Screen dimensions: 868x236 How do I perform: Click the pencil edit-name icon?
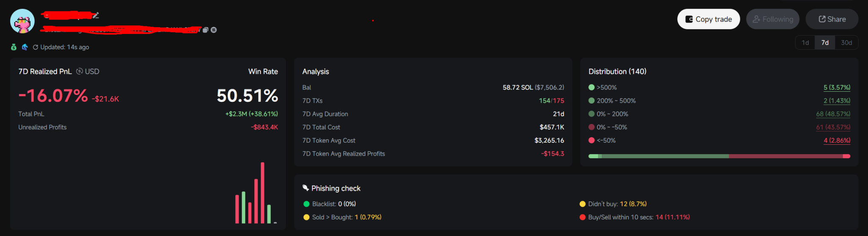point(96,15)
